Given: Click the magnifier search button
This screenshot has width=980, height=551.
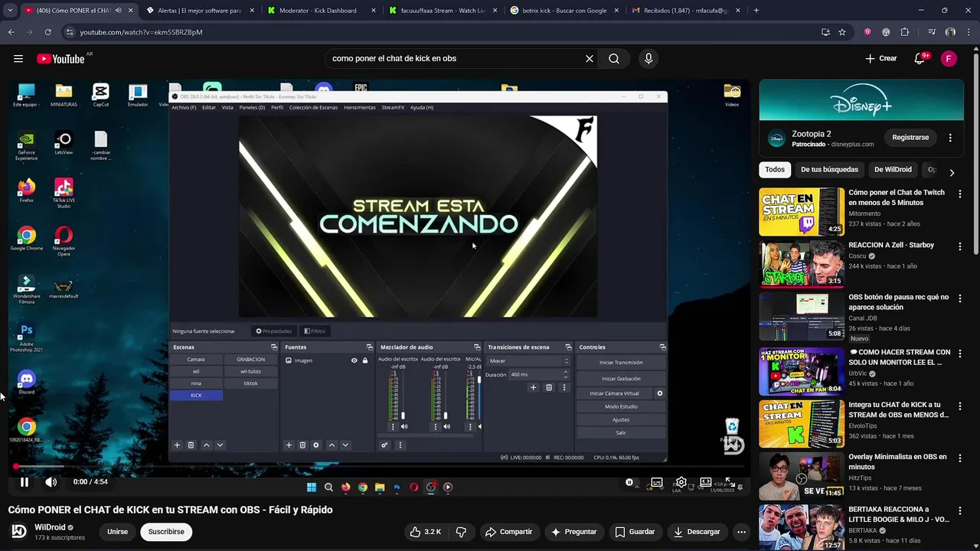Looking at the screenshot, I should (614, 59).
